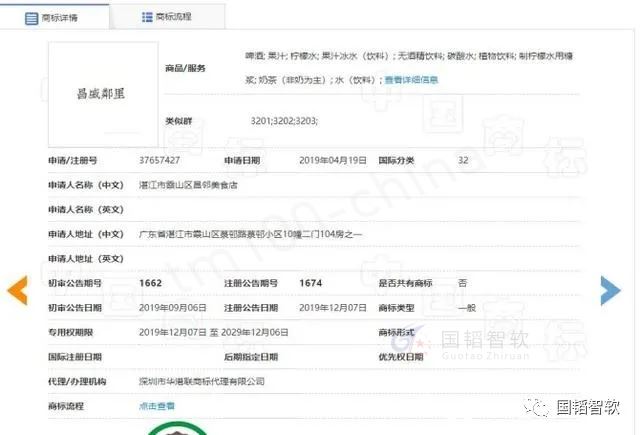Screen dimensions: 640x435
Task: Go to next trademark with blue arrow
Action: point(611,290)
